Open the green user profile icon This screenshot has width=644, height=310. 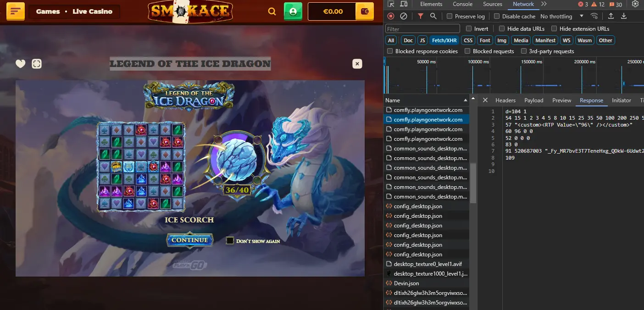[x=293, y=11]
